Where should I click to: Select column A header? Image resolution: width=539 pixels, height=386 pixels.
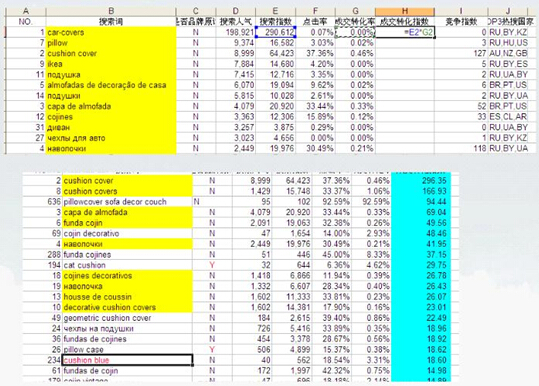25,12
